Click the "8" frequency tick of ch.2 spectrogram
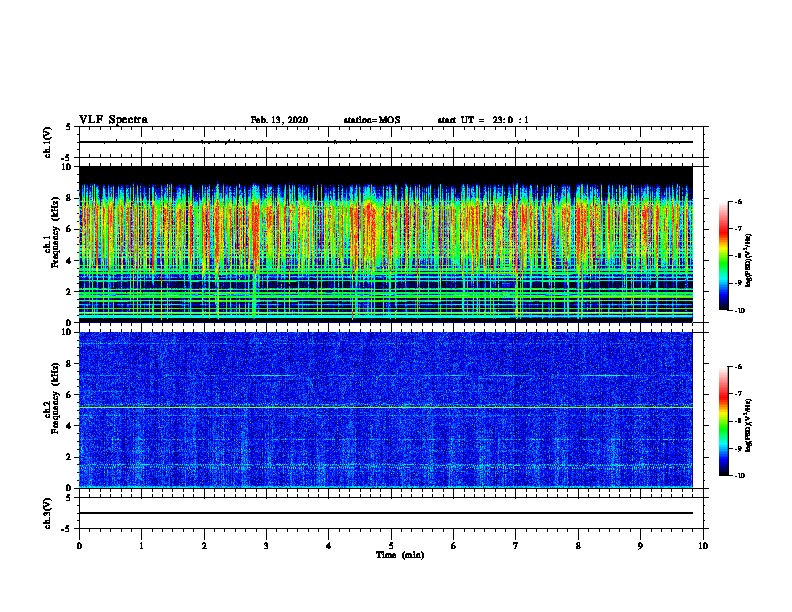The image size is (792, 612). (x=70, y=364)
